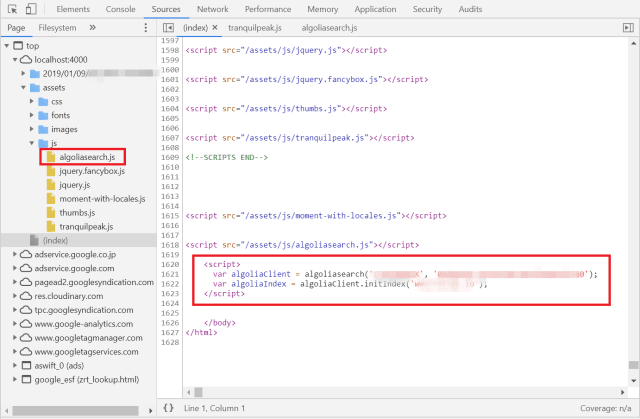640x419 pixels.
Task: Toggle the device toolbar icon
Action: coord(31,9)
